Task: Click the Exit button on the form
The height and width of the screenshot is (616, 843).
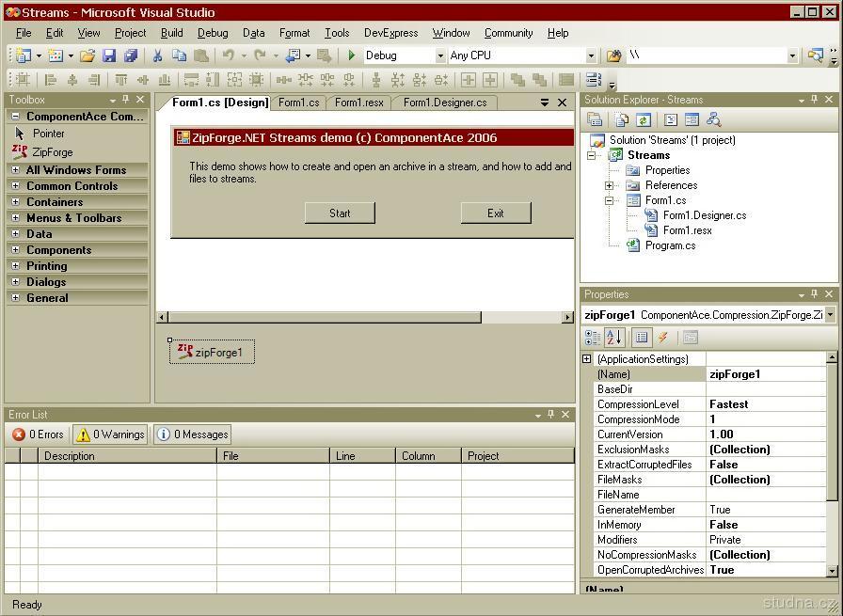Action: point(496,213)
